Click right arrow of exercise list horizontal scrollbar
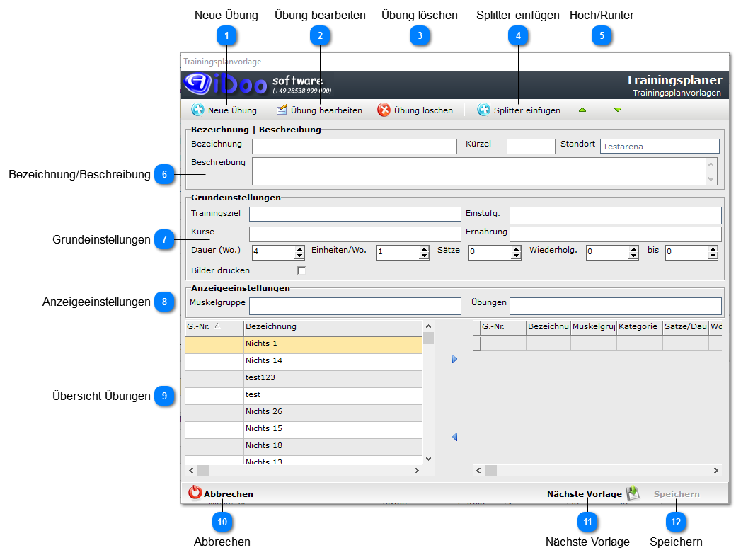The height and width of the screenshot is (560, 736). point(416,470)
